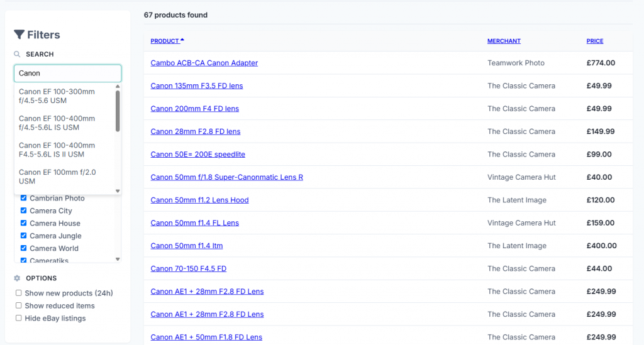Image resolution: width=644 pixels, height=345 pixels.
Task: Click the OPTIONS section heading
Action: pyautogui.click(x=42, y=278)
